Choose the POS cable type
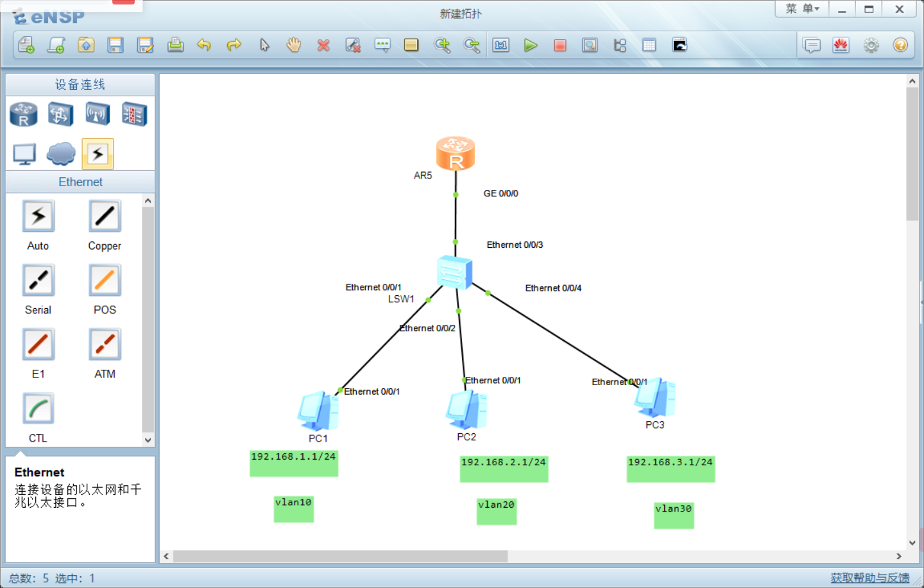 (105, 281)
